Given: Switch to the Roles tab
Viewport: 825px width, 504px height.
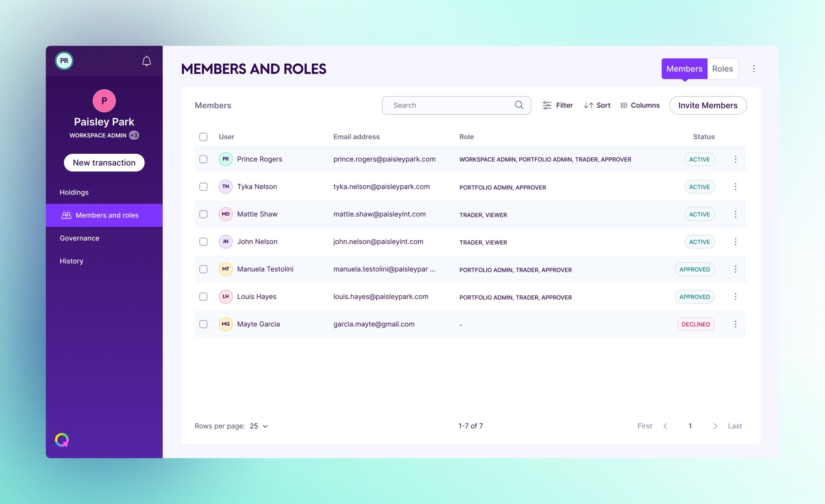Looking at the screenshot, I should 722,68.
